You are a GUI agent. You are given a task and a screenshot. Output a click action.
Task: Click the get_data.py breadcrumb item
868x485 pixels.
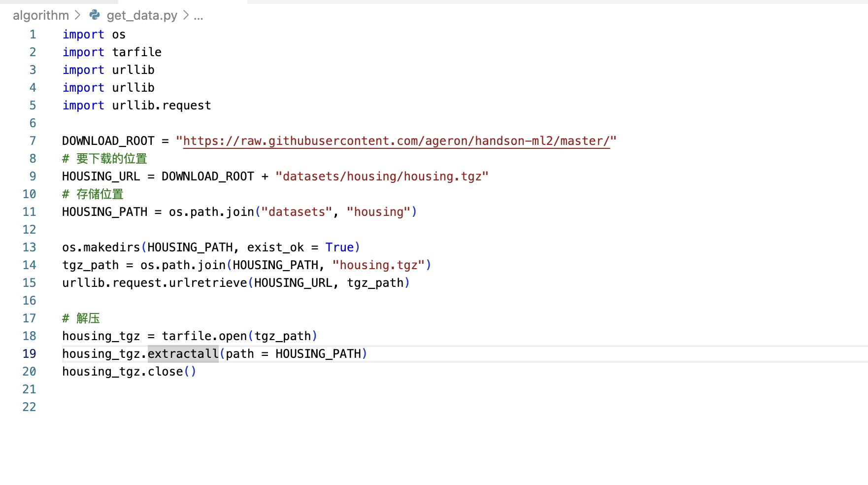pyautogui.click(x=142, y=16)
